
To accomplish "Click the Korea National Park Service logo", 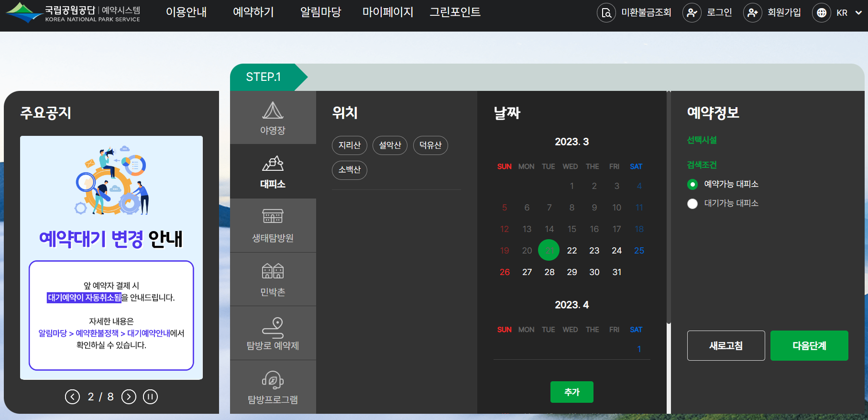I will (73, 13).
